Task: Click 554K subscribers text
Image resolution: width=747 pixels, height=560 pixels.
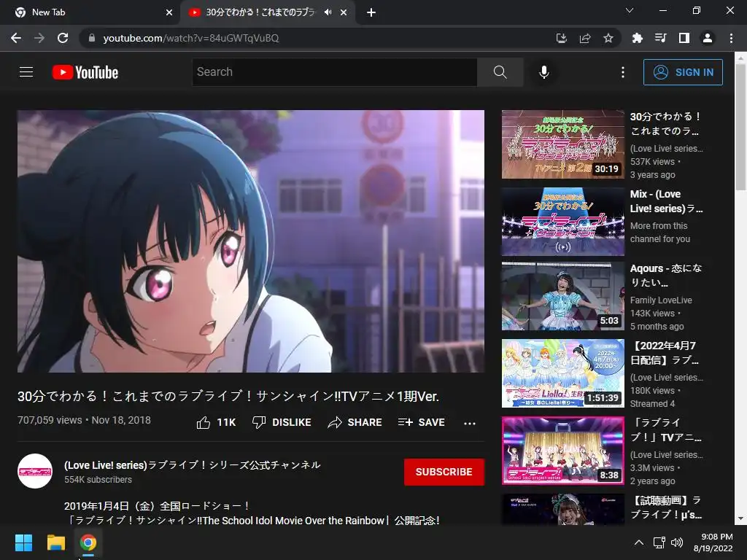Action: [x=98, y=480]
